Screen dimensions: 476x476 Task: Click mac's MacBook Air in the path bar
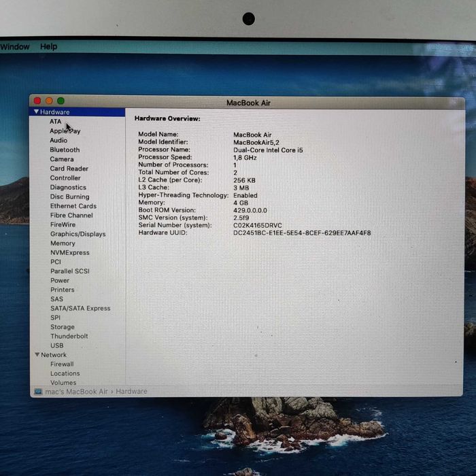[x=76, y=392]
